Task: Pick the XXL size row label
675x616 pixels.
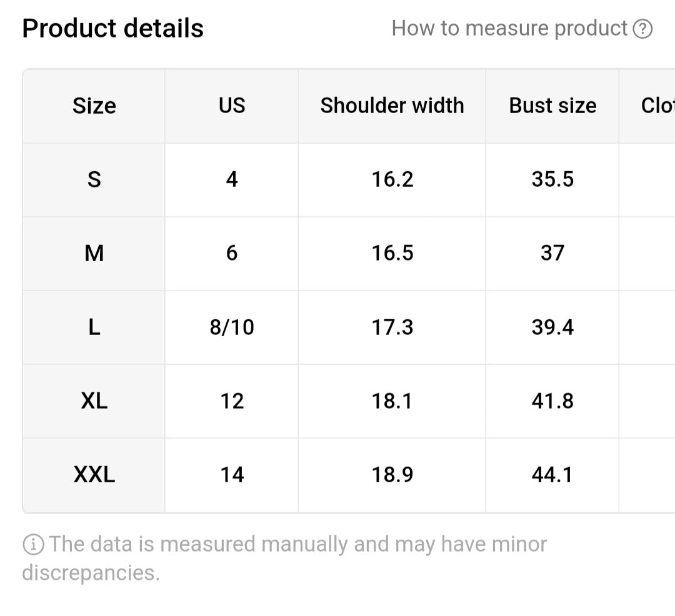Action: click(94, 475)
